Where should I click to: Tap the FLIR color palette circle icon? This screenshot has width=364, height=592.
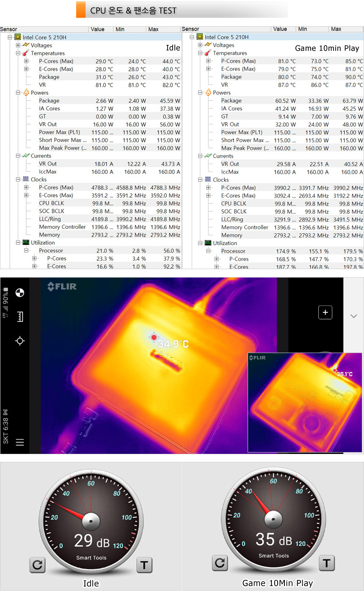click(x=19, y=292)
